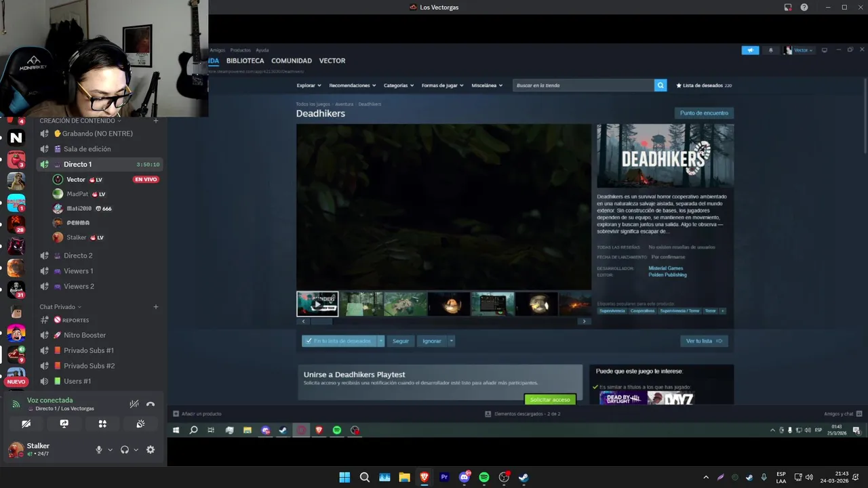868x488 pixels.
Task: Open Steam Ayuda menu
Action: pyautogui.click(x=262, y=50)
